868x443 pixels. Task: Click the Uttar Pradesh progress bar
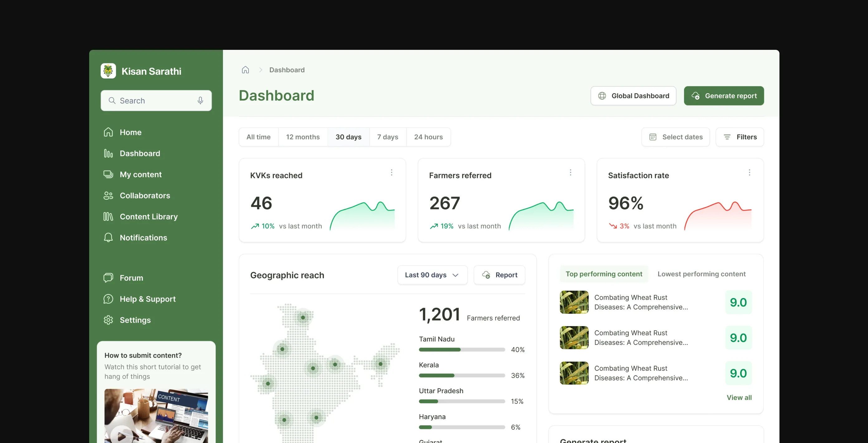(462, 401)
